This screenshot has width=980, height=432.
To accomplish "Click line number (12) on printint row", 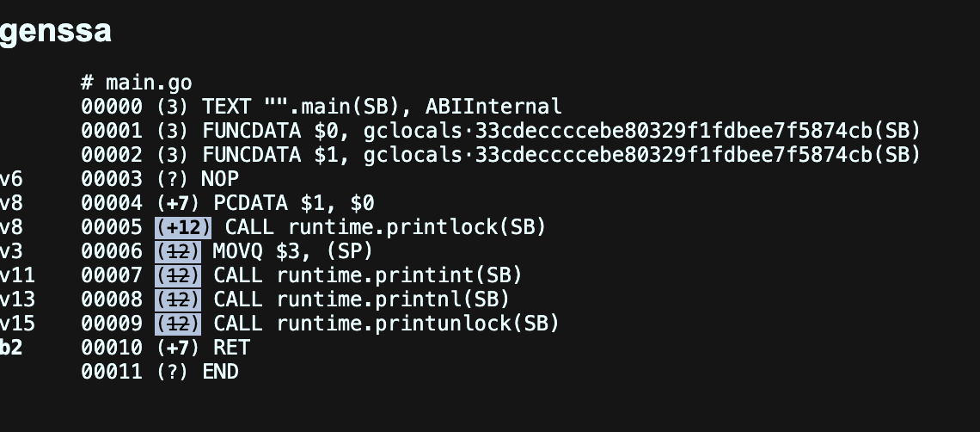I will 178,275.
